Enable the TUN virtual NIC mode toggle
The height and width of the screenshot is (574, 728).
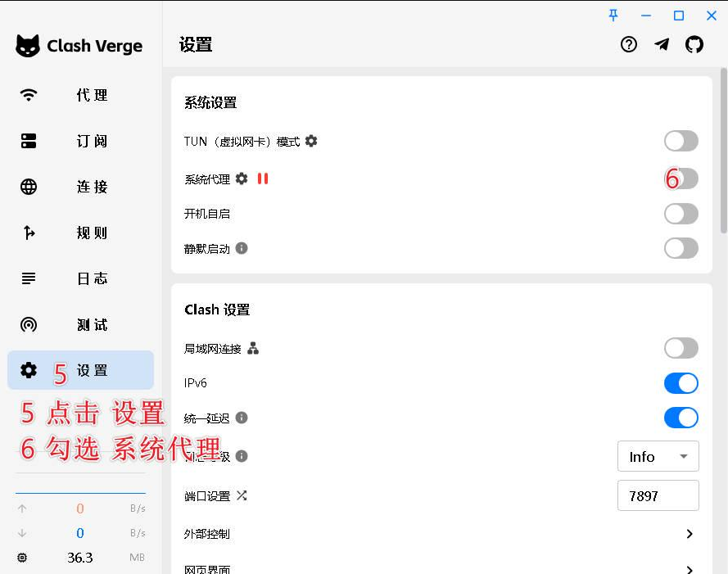click(x=681, y=141)
